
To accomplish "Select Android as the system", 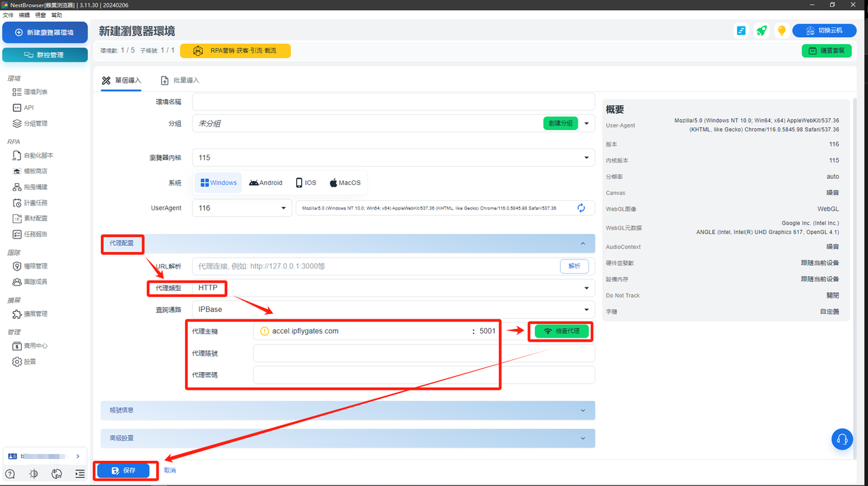I will [265, 183].
